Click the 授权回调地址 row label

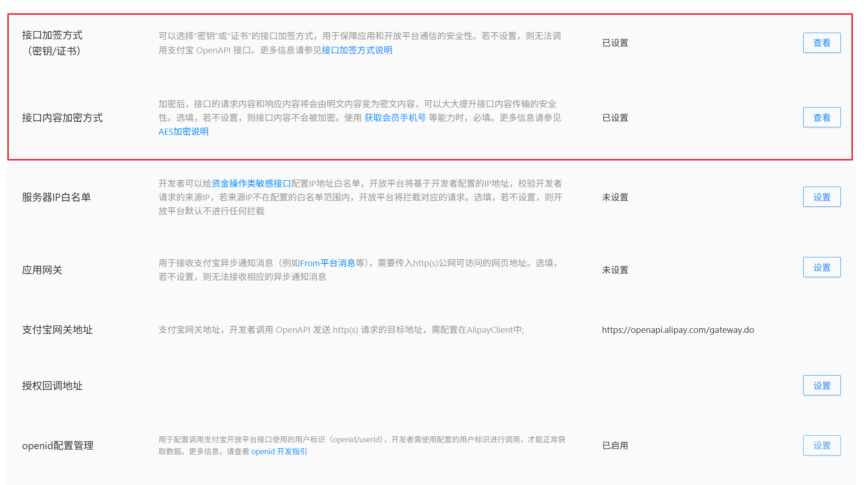[52, 386]
